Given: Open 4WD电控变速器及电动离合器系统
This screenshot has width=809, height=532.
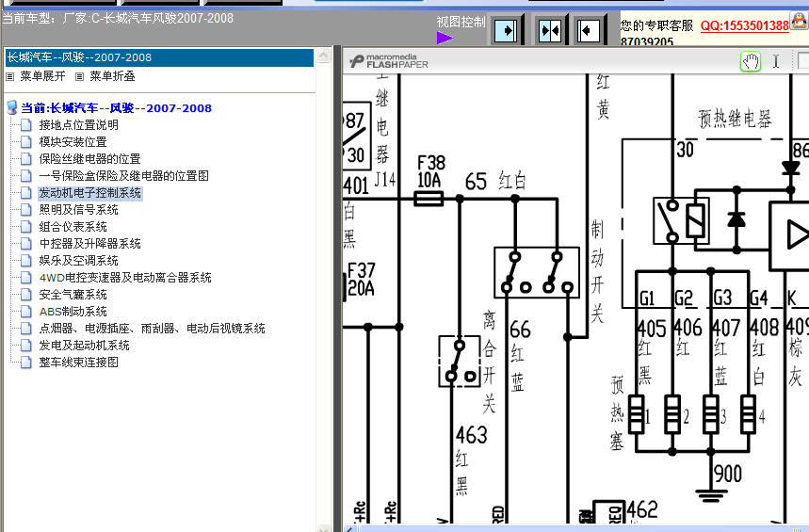Looking at the screenshot, I should coord(125,278).
